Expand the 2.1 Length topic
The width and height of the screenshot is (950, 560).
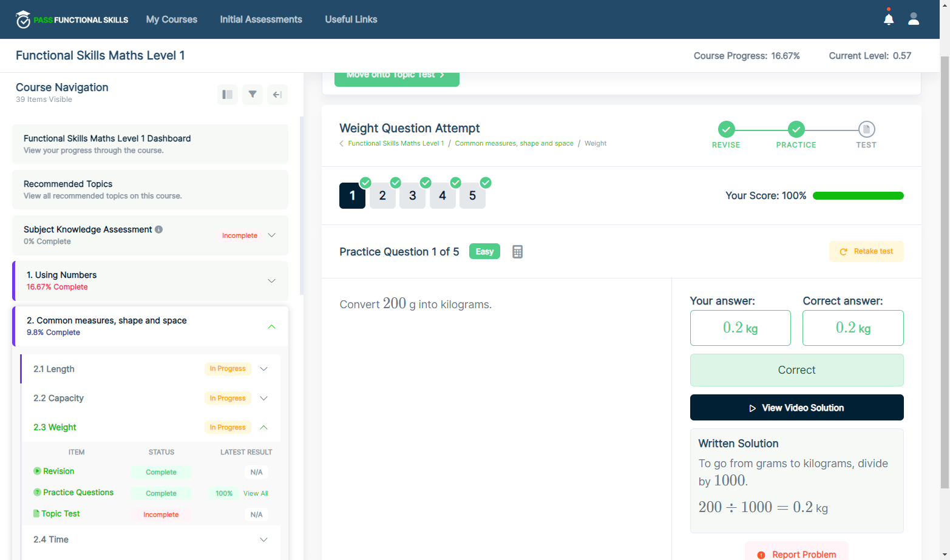(263, 369)
